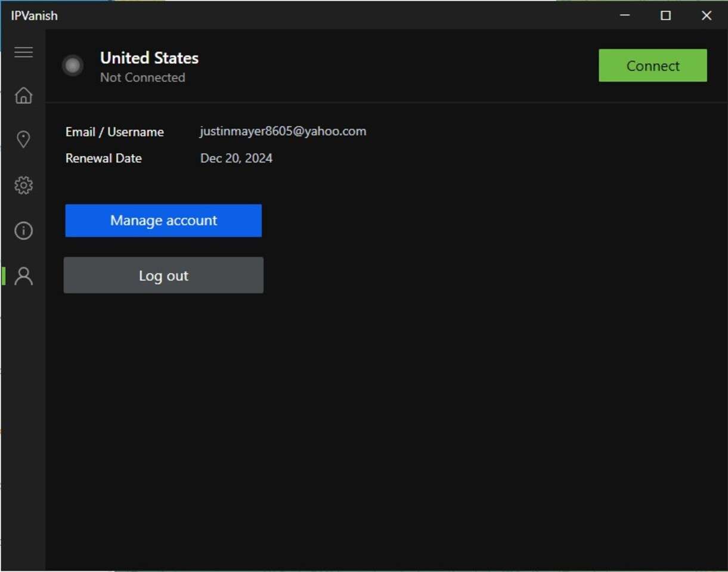This screenshot has height=572, width=728.
Task: Minimize the IPVanish window
Action: pos(625,15)
